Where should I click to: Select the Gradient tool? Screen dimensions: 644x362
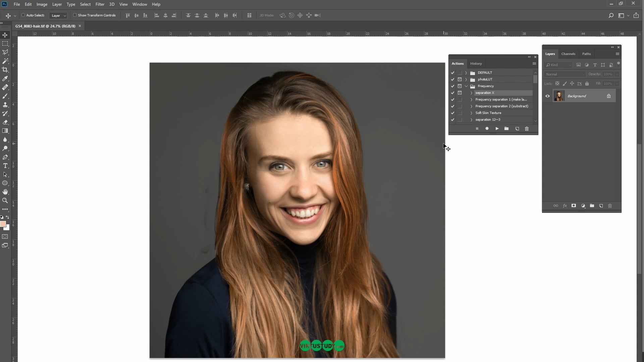pyautogui.click(x=5, y=131)
